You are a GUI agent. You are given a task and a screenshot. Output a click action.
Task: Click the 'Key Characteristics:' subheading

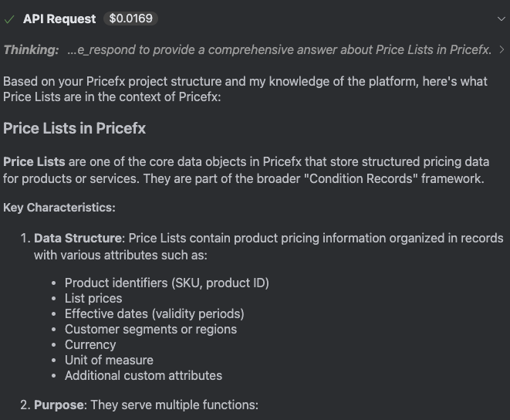(59, 208)
